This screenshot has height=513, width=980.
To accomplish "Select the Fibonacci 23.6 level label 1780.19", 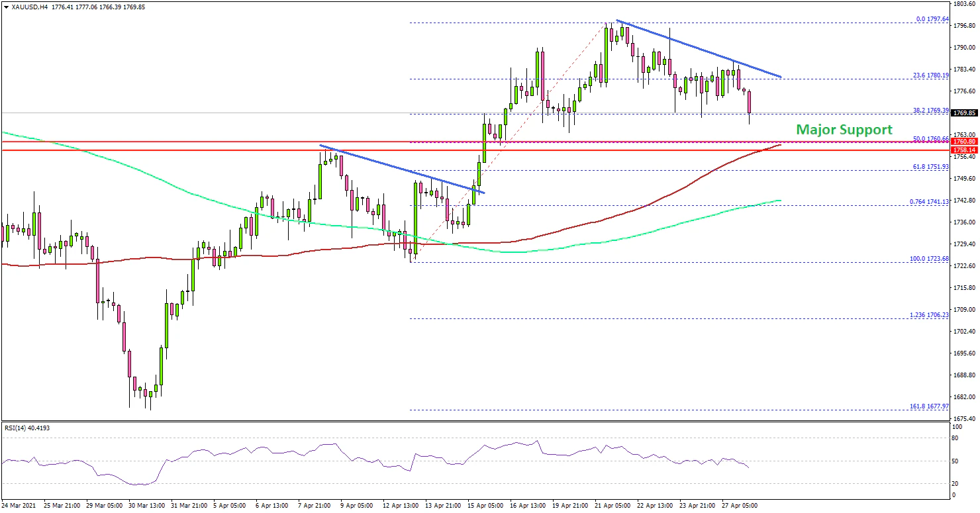I will 930,75.
